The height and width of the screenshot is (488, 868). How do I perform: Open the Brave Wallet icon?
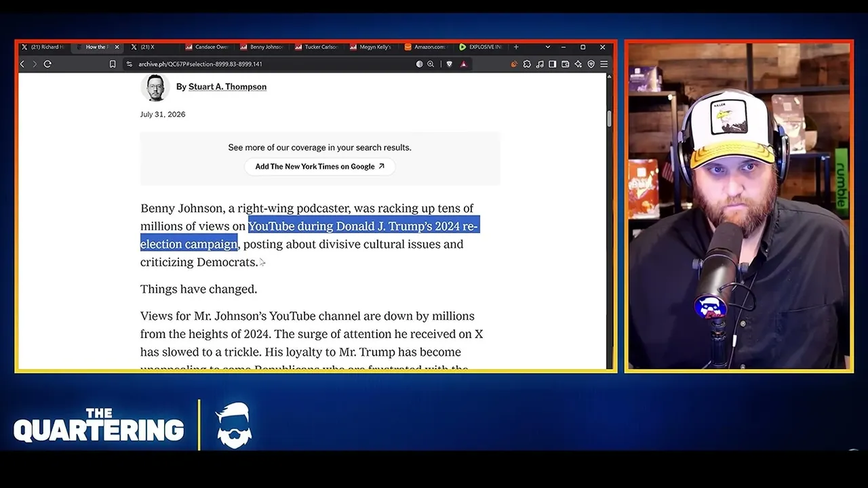click(x=566, y=64)
